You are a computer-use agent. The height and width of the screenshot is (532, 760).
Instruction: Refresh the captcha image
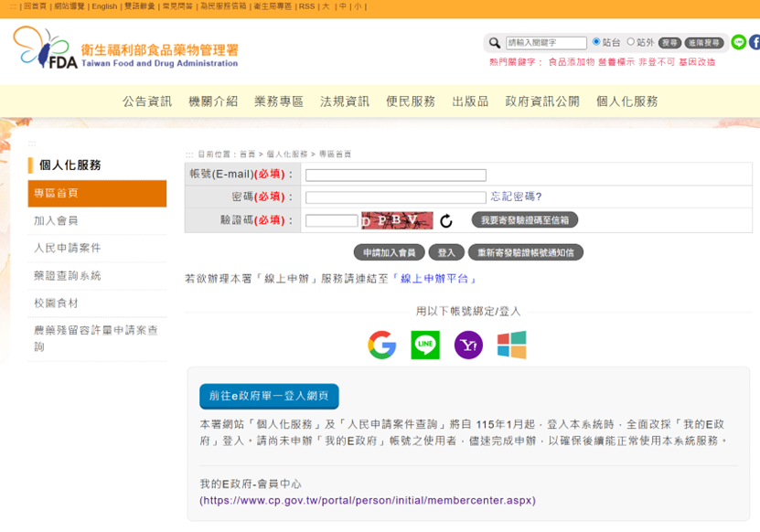coord(446,221)
